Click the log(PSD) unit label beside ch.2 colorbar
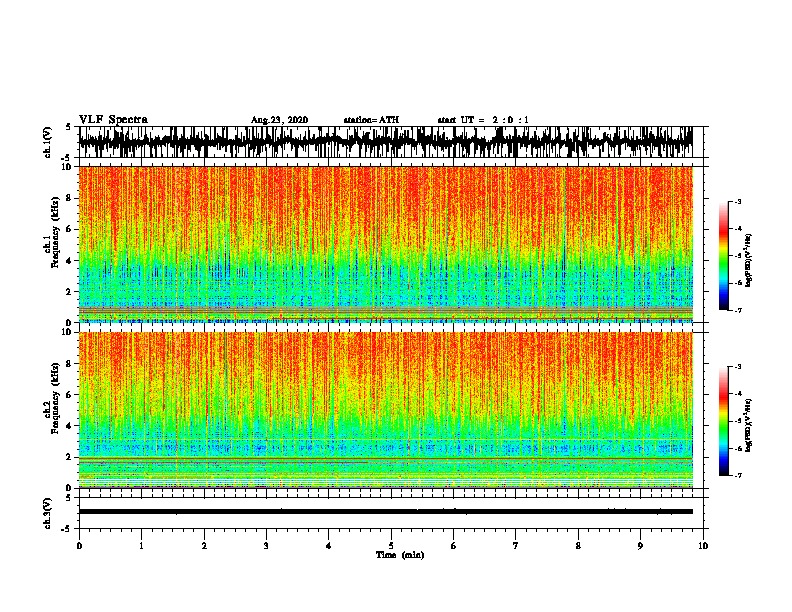 coord(749,425)
